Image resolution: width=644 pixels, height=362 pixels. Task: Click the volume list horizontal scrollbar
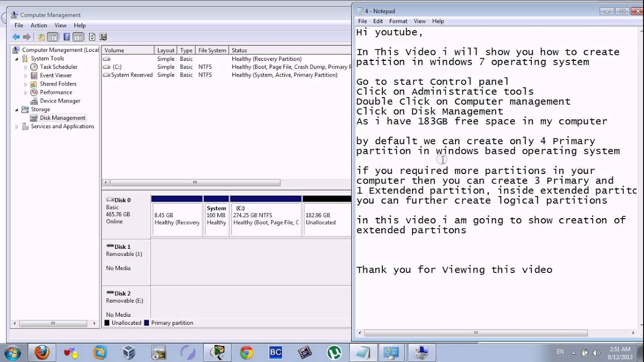(x=195, y=183)
